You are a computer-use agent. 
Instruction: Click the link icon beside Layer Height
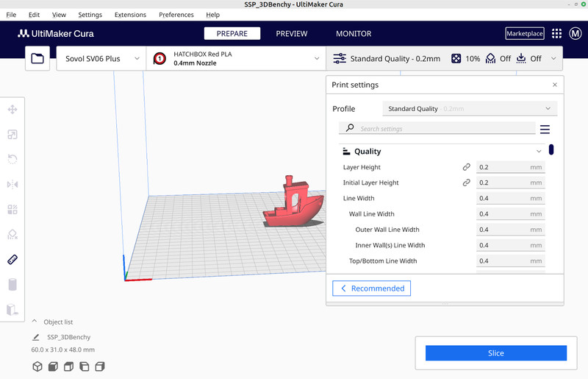pos(466,167)
